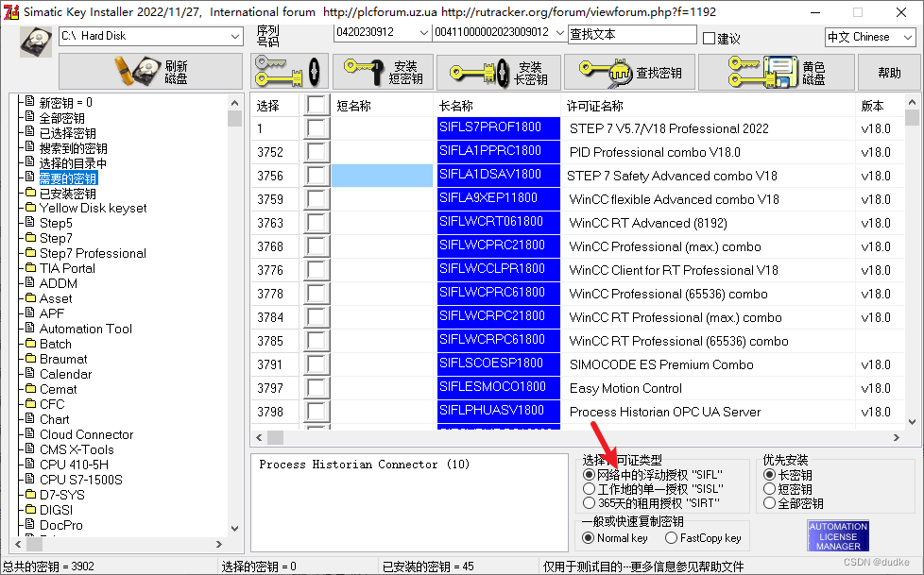Screen dimensions: 924x575
Task: Select the SIFL floating license radio button
Action: (588, 475)
